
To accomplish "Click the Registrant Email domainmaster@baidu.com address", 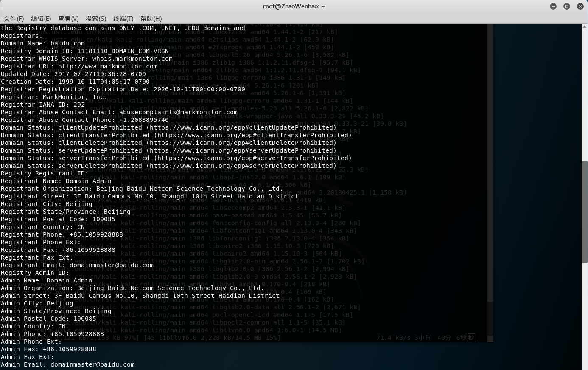I will click(x=112, y=265).
